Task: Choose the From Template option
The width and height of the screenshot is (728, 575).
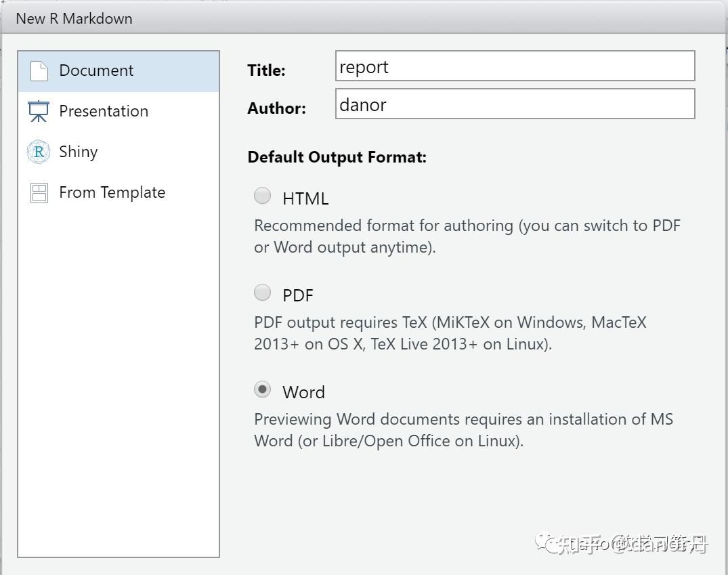Action: 112,192
